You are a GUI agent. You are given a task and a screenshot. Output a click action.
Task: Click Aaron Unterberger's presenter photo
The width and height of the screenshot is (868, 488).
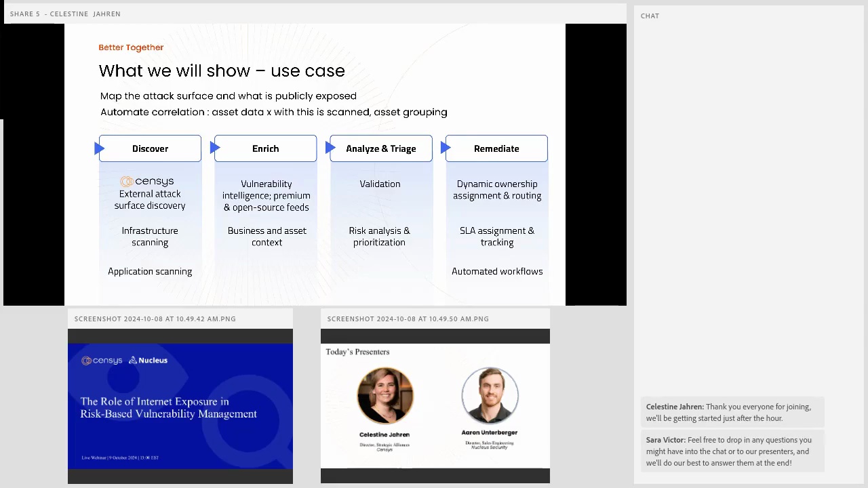coord(490,394)
